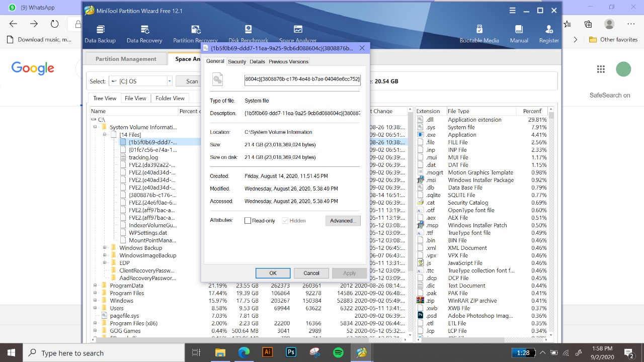This screenshot has width=644, height=362.
Task: Click the MiniTool Partition Wizard taskbar icon
Action: pos(362,353)
